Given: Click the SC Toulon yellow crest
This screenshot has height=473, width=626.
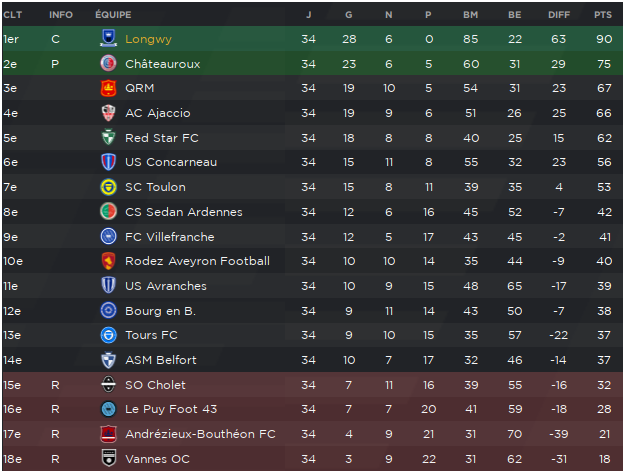Looking at the screenshot, I should click(108, 187).
